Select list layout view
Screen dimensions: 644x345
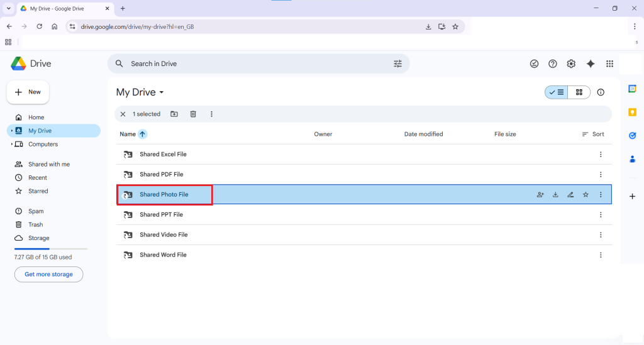pos(557,92)
